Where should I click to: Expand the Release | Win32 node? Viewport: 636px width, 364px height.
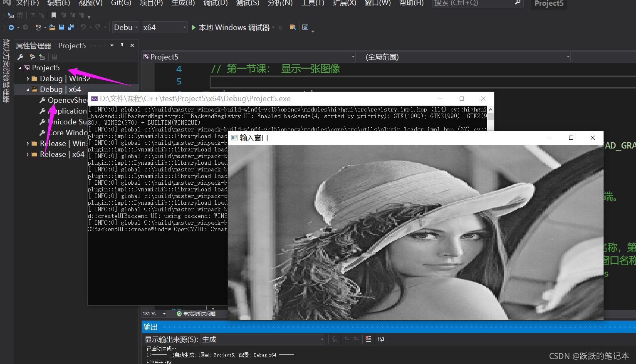[28, 144]
